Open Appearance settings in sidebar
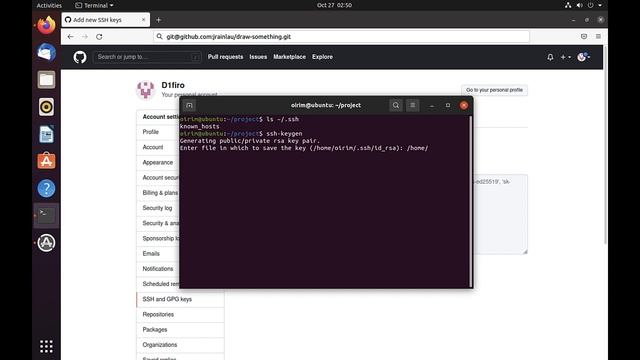The width and height of the screenshot is (640, 360). (158, 162)
